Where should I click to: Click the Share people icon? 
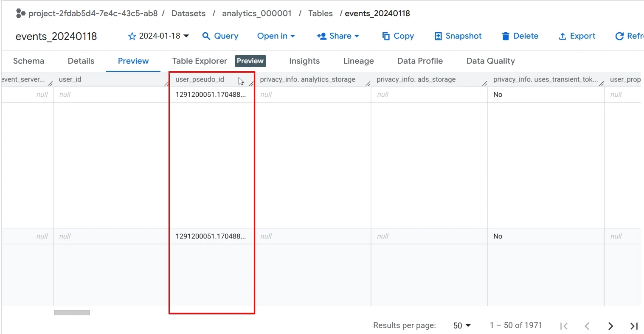coord(321,36)
